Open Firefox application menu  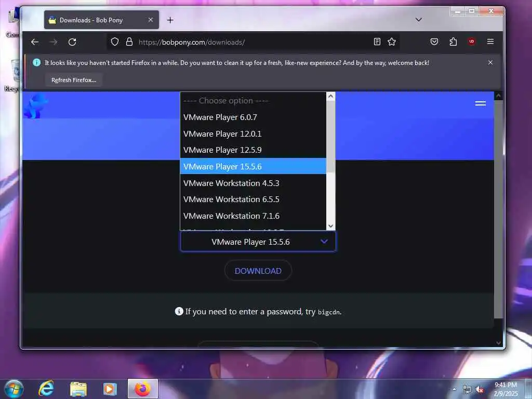pyautogui.click(x=490, y=42)
